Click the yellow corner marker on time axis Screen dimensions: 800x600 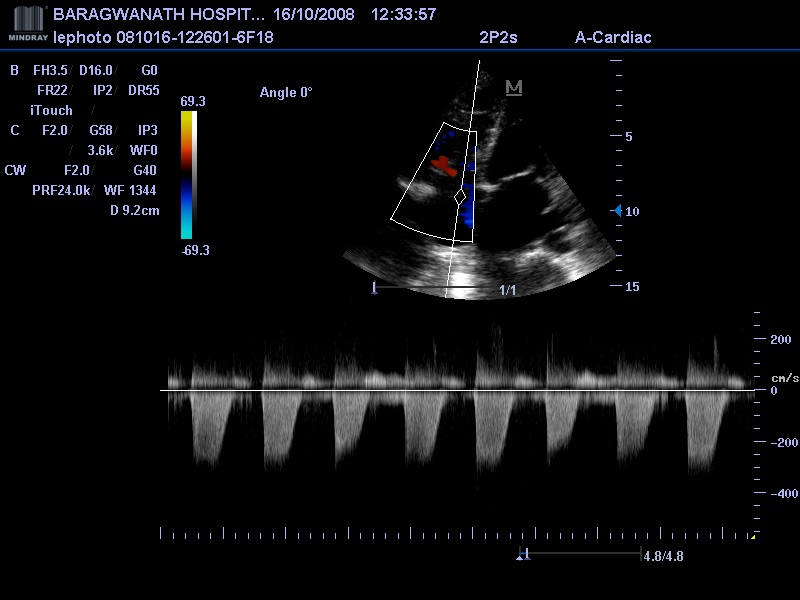753,536
